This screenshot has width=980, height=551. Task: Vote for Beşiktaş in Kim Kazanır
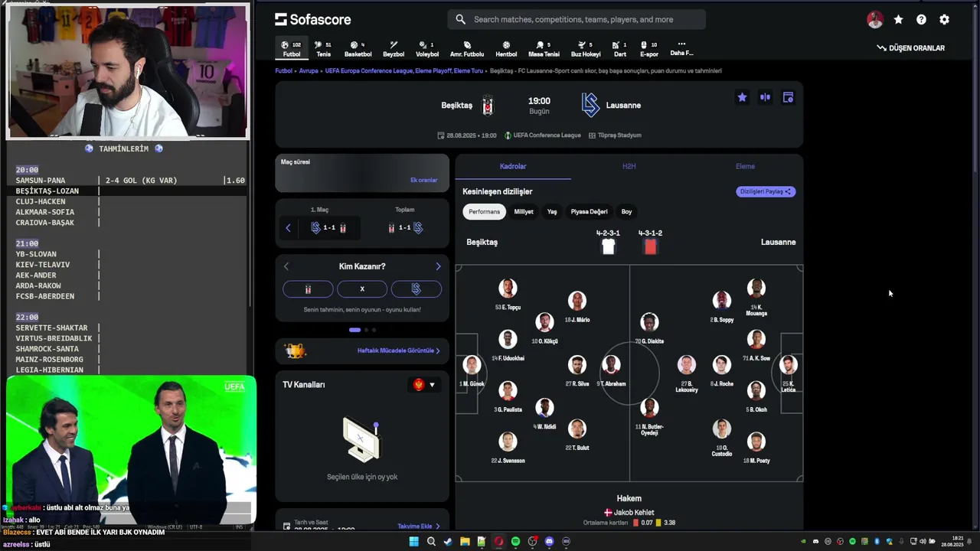tap(308, 289)
